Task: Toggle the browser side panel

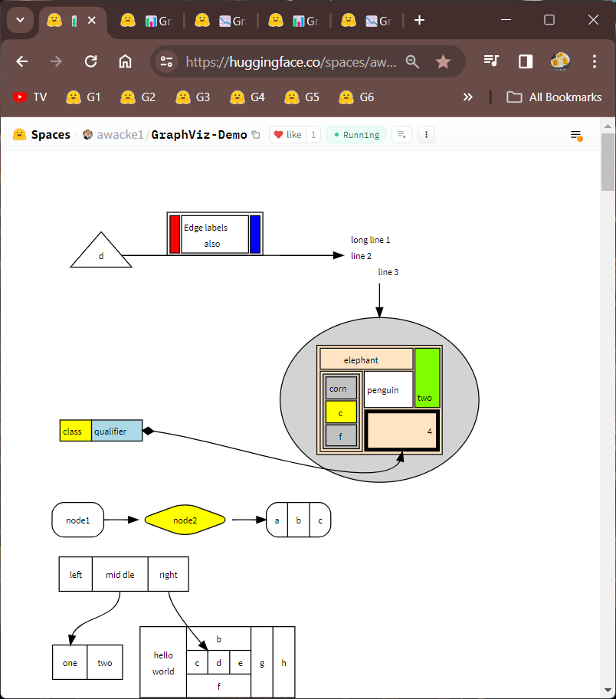Action: pyautogui.click(x=526, y=61)
